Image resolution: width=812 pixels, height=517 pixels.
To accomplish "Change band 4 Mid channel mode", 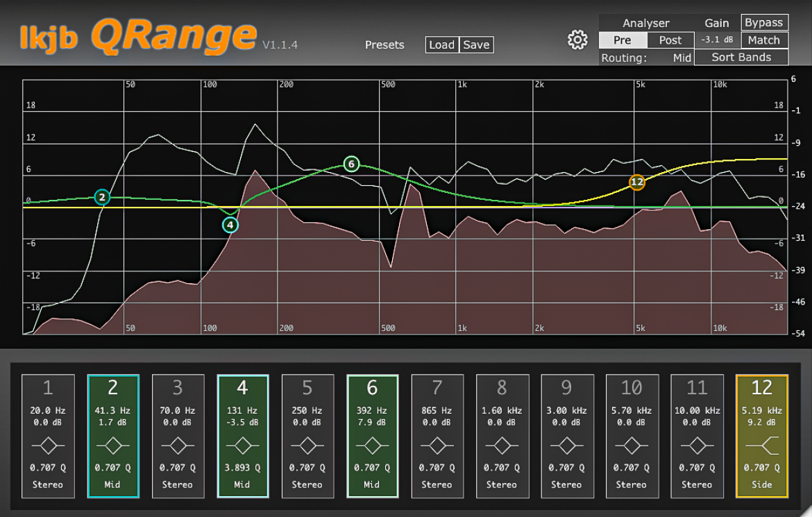I will click(x=242, y=485).
